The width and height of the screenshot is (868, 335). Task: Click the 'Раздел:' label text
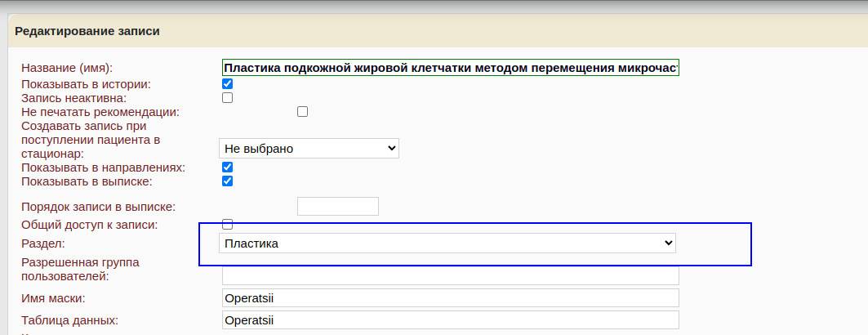(42, 243)
